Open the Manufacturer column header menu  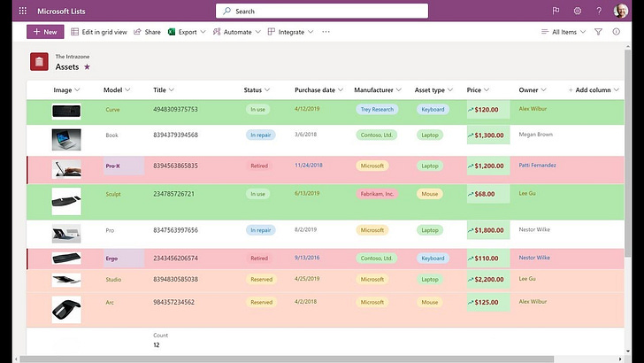point(378,89)
